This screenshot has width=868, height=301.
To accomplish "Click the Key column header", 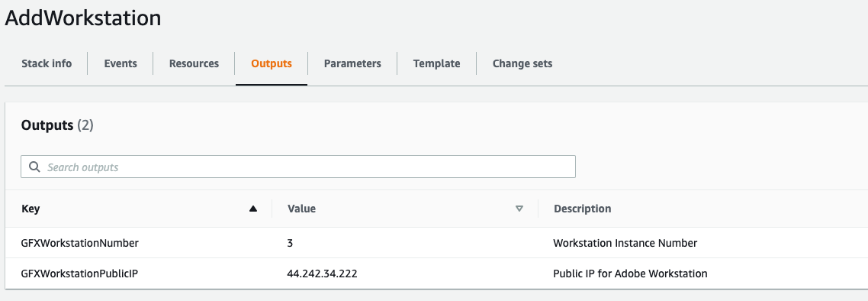I will (31, 209).
